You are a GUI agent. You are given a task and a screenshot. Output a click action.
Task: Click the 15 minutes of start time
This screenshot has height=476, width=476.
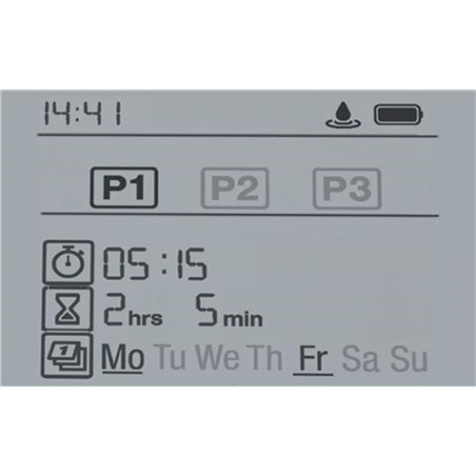(191, 264)
